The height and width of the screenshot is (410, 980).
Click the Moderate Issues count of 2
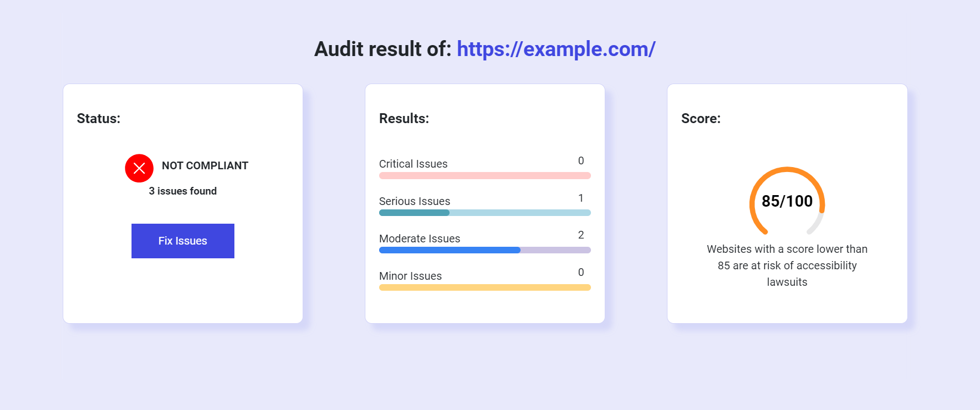581,235
